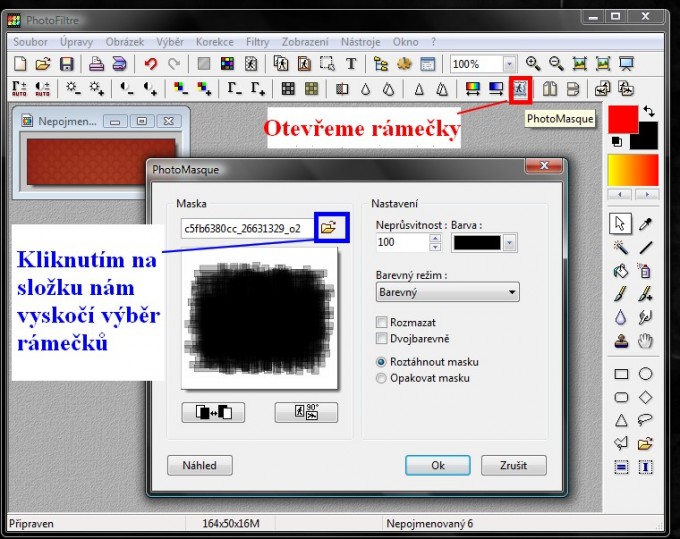680x539 pixels.
Task: Open the Barva color dropdown arrow
Action: (510, 243)
